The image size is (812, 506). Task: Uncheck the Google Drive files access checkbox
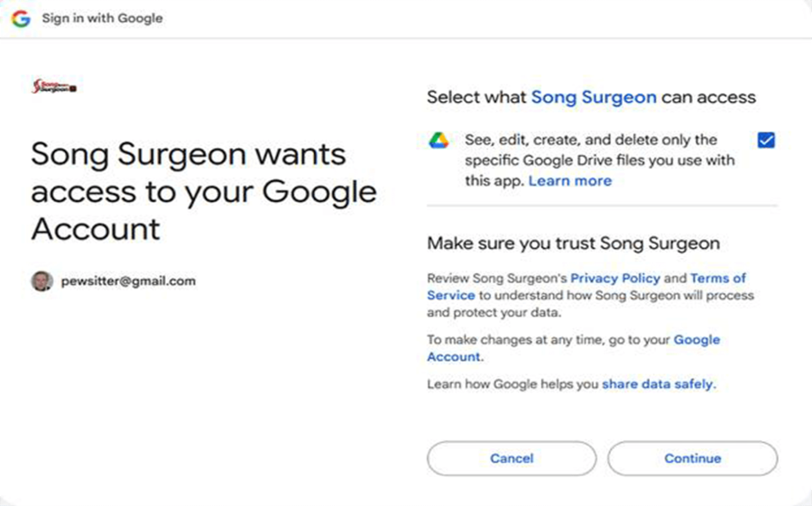766,141
